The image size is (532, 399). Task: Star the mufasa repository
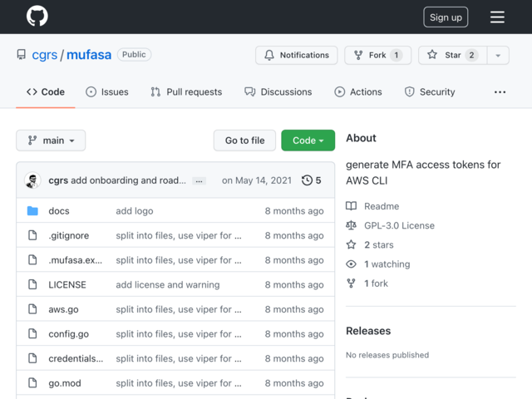pyautogui.click(x=453, y=56)
